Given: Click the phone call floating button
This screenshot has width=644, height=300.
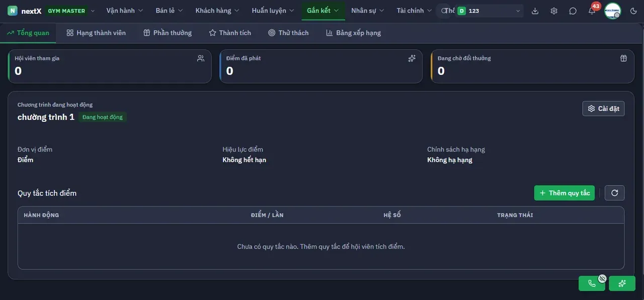Looking at the screenshot, I should click(x=592, y=283).
